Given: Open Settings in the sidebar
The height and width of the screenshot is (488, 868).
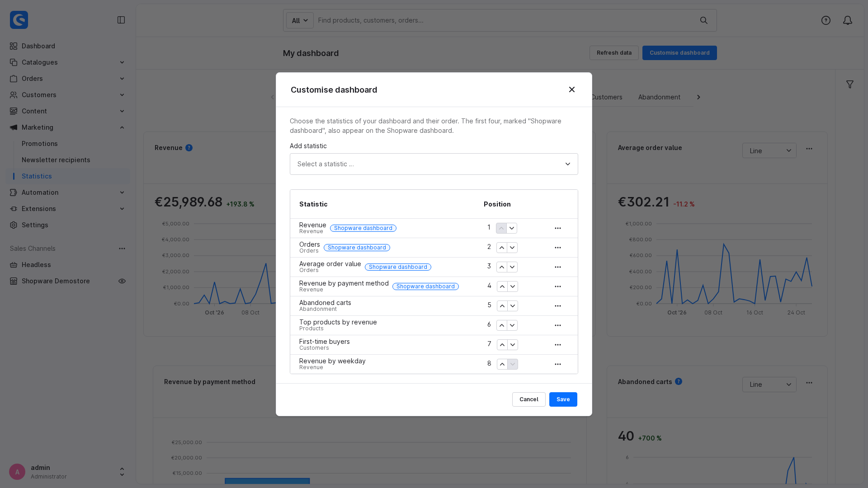Looking at the screenshot, I should (68, 225).
